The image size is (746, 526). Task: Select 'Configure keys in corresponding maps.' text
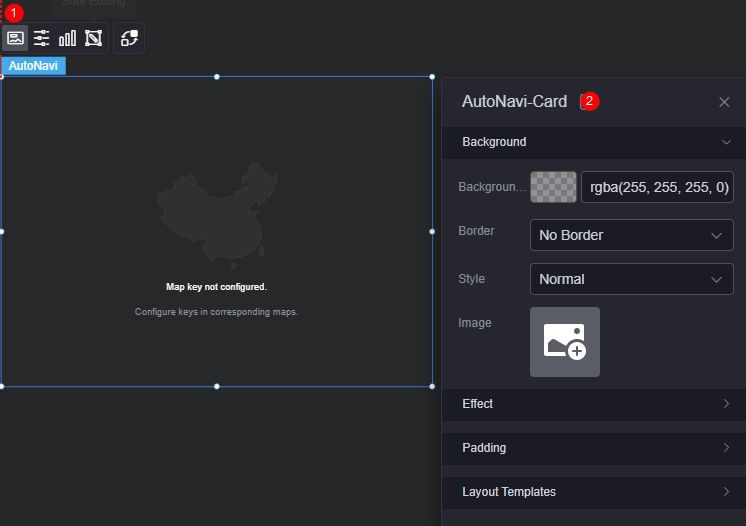(x=216, y=312)
